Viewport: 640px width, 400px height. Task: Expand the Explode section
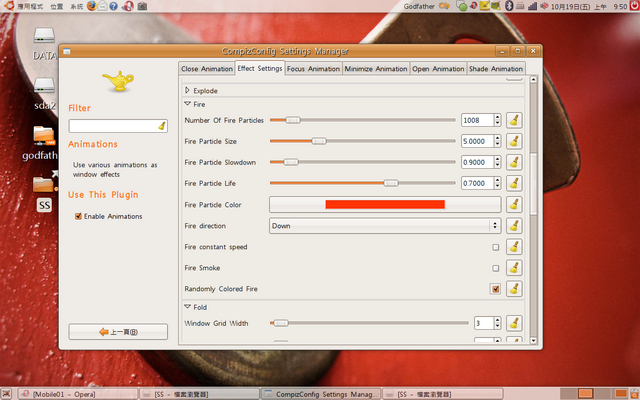point(187,90)
